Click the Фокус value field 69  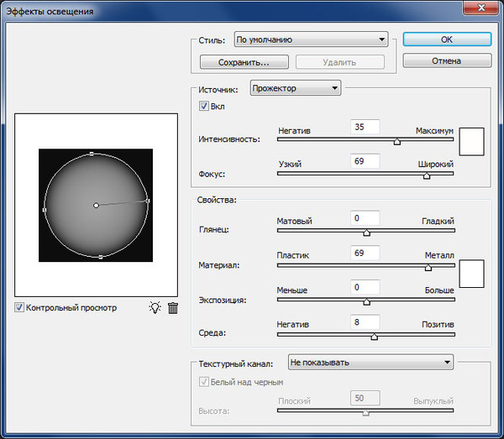pos(365,161)
